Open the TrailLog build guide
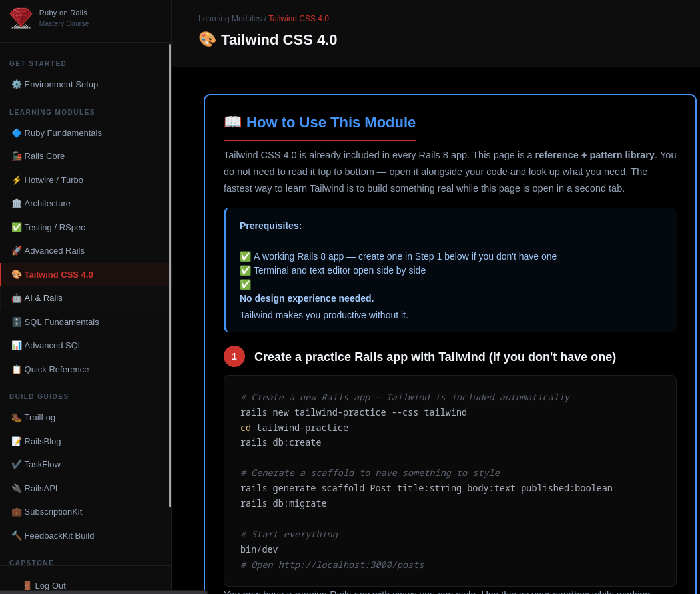Viewport: 700px width, 594px height. tap(85, 418)
